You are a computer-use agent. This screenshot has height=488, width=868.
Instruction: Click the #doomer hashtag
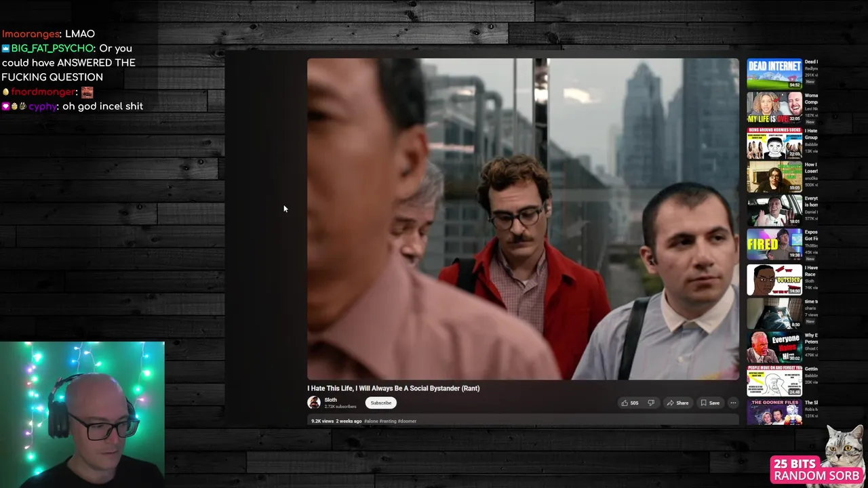pyautogui.click(x=407, y=421)
